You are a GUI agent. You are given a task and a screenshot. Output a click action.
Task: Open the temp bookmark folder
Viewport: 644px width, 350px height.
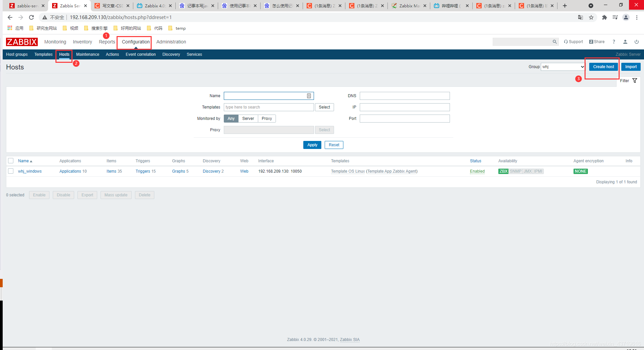[x=177, y=28]
